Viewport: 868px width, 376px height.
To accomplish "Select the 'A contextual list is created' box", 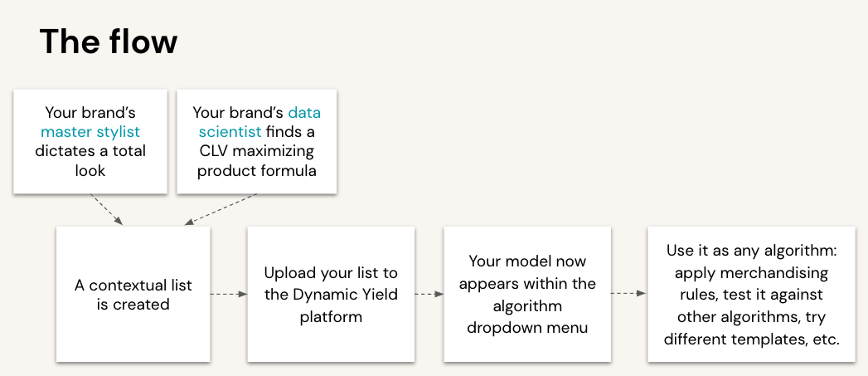I will 133,294.
